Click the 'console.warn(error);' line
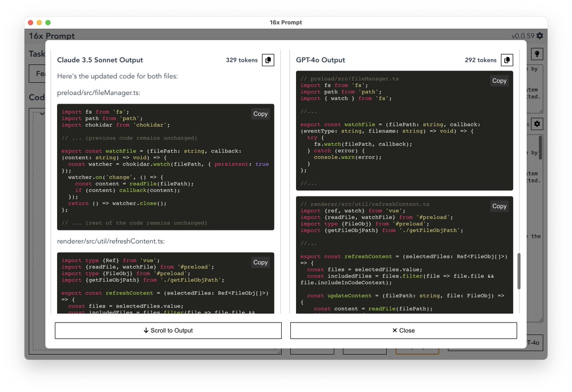Screen dimensions: 572x392 click(x=347, y=157)
